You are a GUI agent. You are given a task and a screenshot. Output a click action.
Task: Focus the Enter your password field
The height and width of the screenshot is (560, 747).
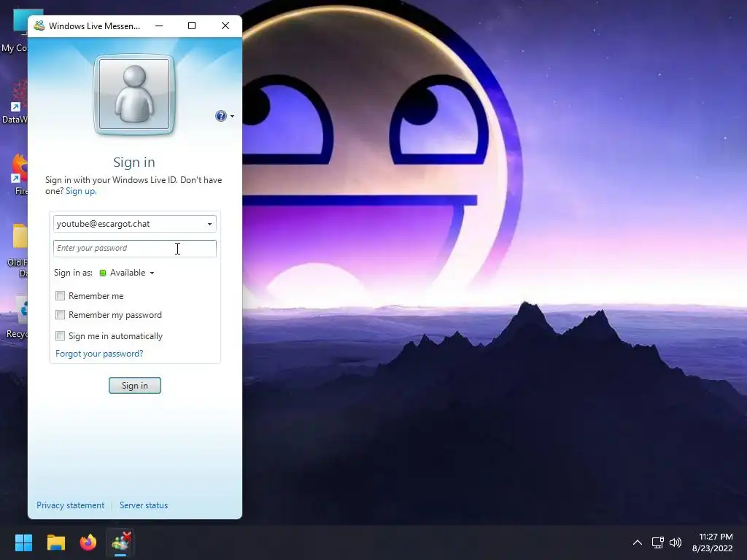coord(135,248)
